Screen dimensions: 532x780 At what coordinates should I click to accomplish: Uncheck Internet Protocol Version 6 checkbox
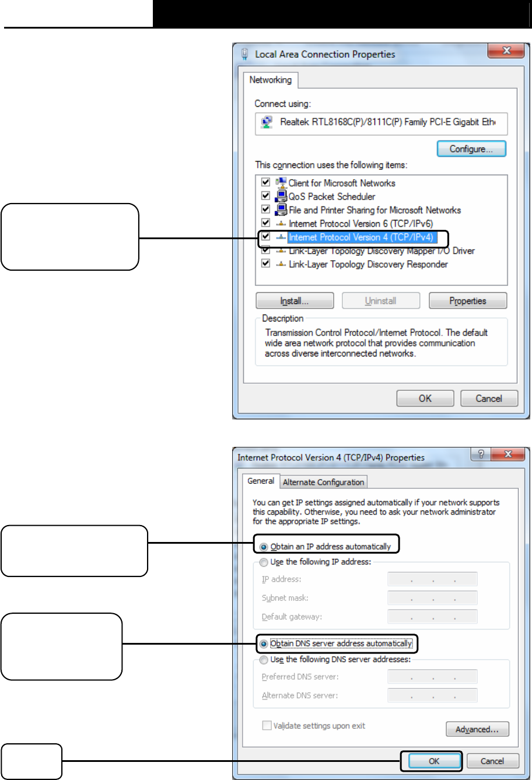[266, 223]
